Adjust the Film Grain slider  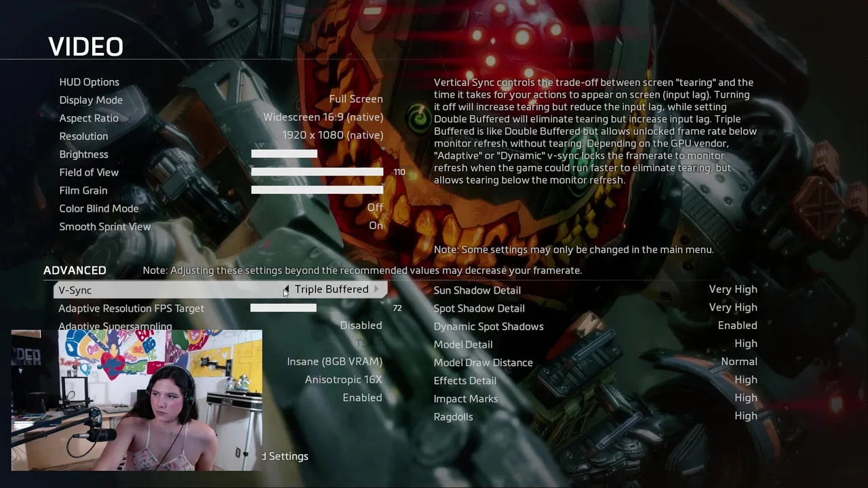point(317,190)
